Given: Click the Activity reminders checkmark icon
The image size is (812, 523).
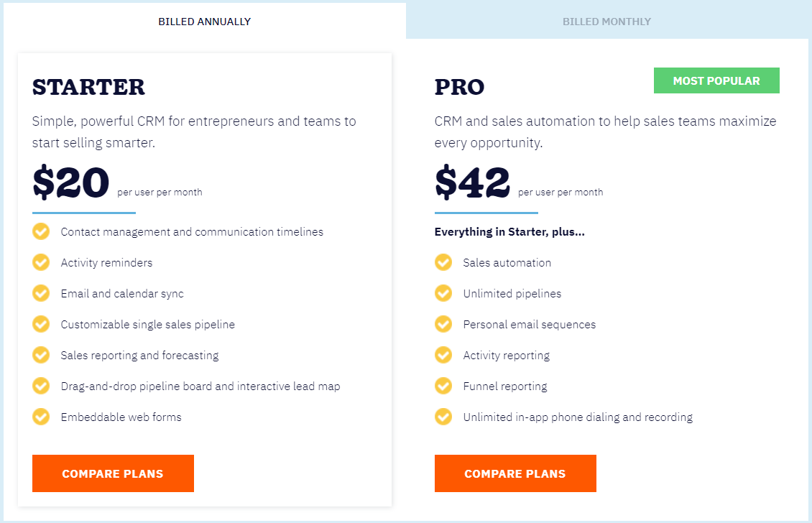Looking at the screenshot, I should (x=41, y=262).
